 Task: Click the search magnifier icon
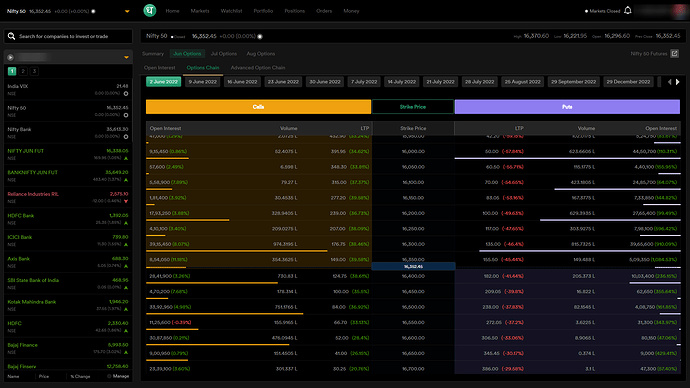point(11,36)
